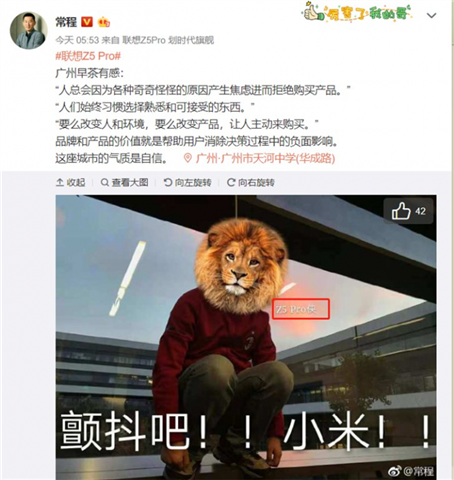The height and width of the screenshot is (480, 454).
Task: Select 查看大图 to view full image
Action: click(130, 182)
